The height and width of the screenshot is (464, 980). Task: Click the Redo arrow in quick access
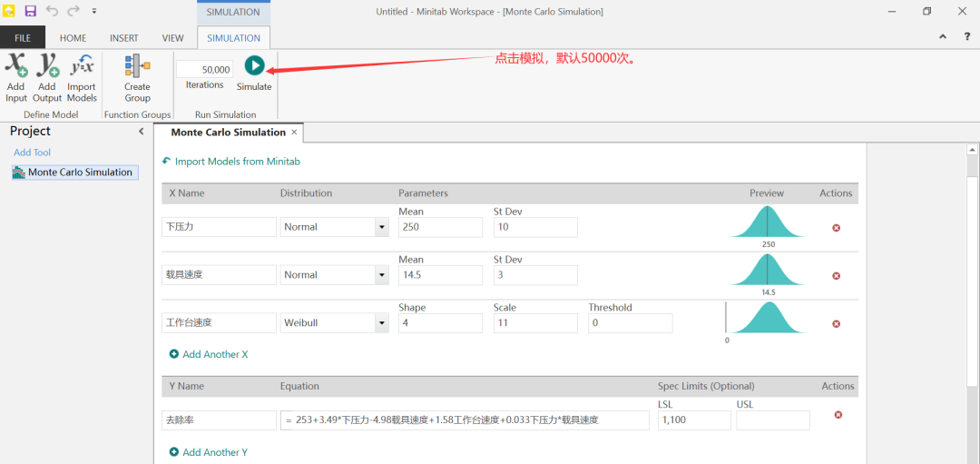pos(73,11)
